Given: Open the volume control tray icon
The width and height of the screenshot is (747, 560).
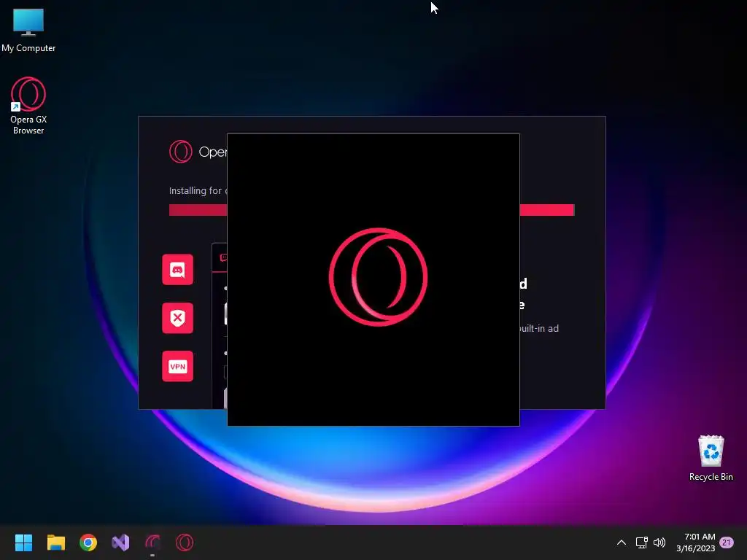Looking at the screenshot, I should (x=659, y=542).
